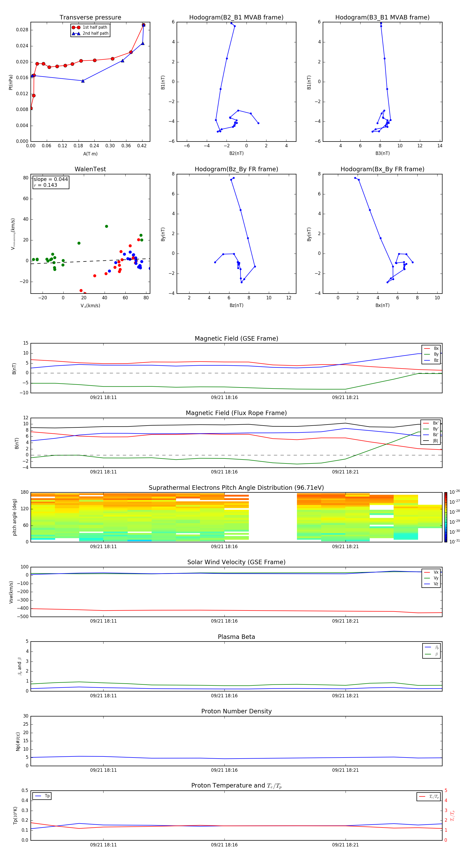Click 'Magnetic Field (Flux Rope Frame)' title
This screenshot has height=868, width=473.
(x=236, y=413)
